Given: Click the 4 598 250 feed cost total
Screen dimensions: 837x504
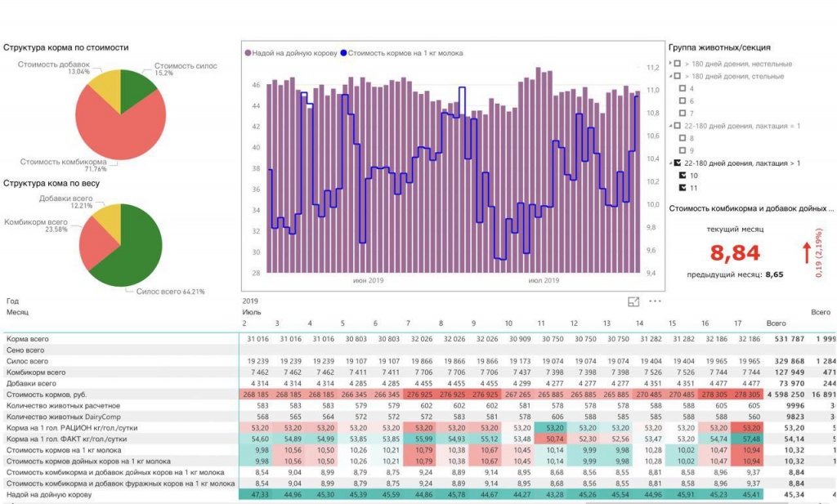Looking at the screenshot, I should coord(786,395).
